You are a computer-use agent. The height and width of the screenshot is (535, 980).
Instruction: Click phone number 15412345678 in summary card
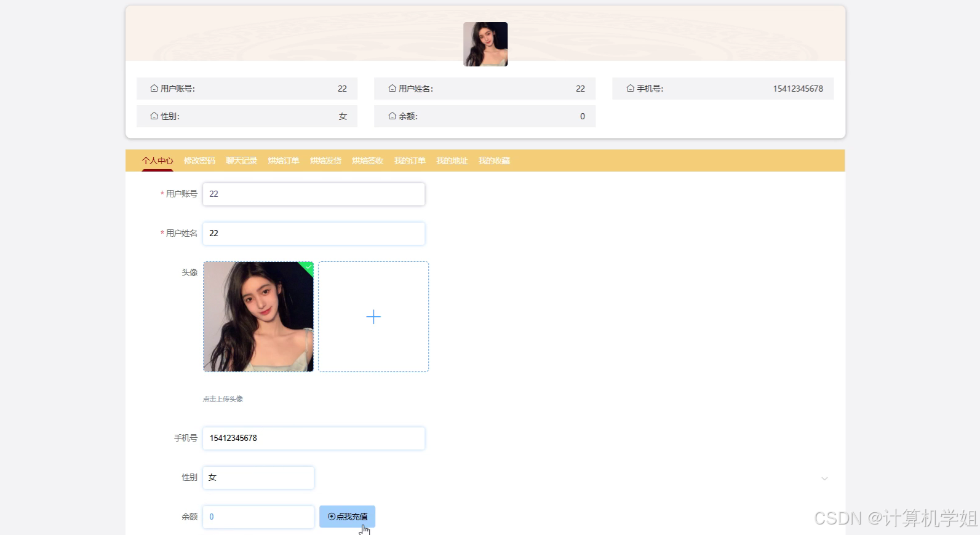click(x=798, y=89)
